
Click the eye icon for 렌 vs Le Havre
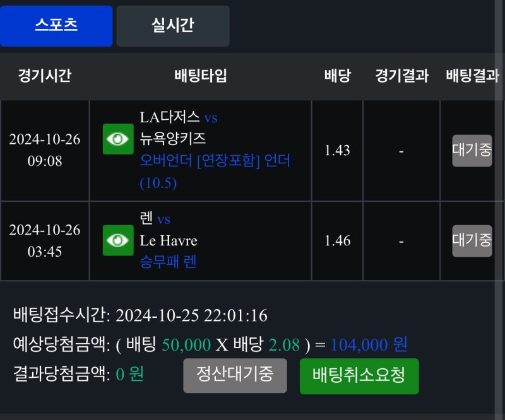pyautogui.click(x=118, y=240)
